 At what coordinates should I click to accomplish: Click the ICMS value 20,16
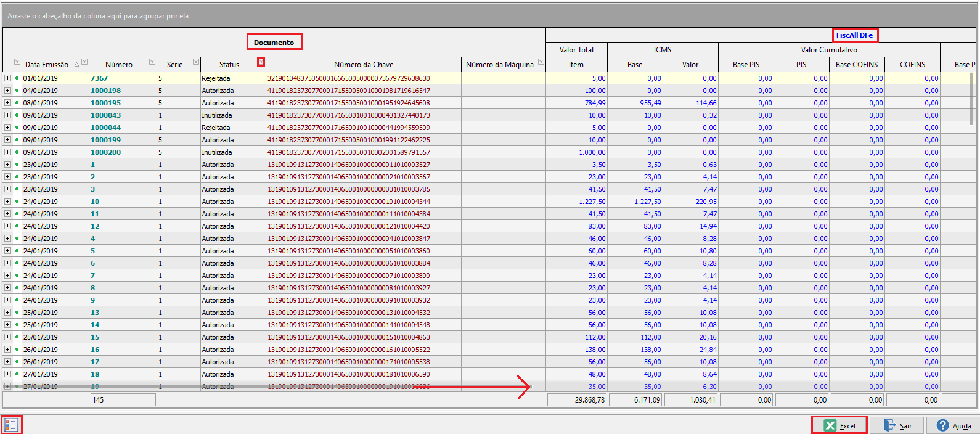(x=690, y=337)
